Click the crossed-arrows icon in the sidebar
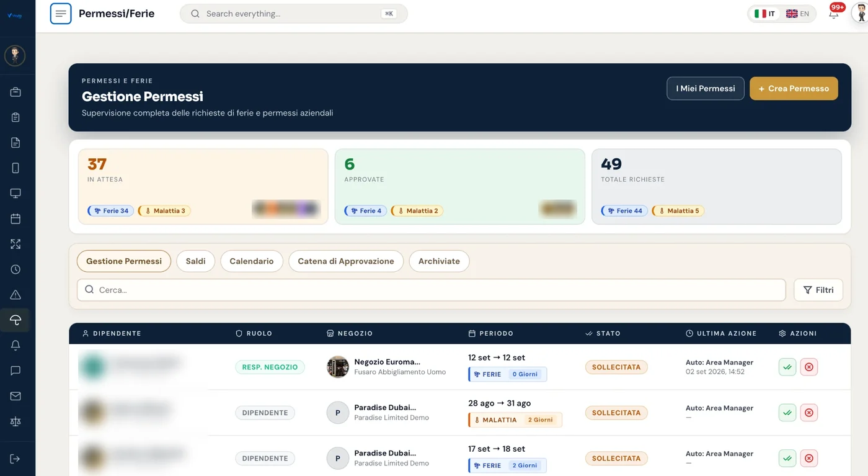The width and height of the screenshot is (868, 476). (15, 244)
